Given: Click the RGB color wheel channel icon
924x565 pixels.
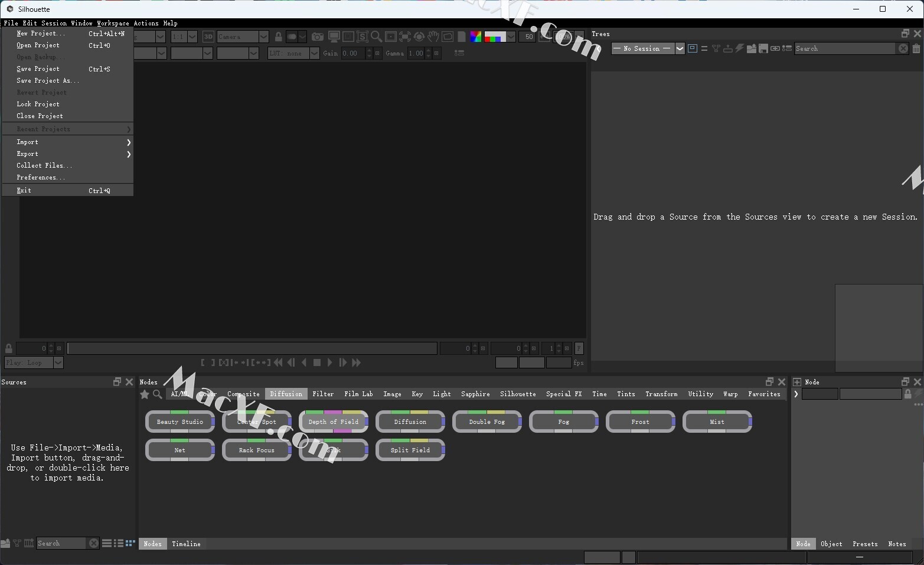Looking at the screenshot, I should 476,37.
